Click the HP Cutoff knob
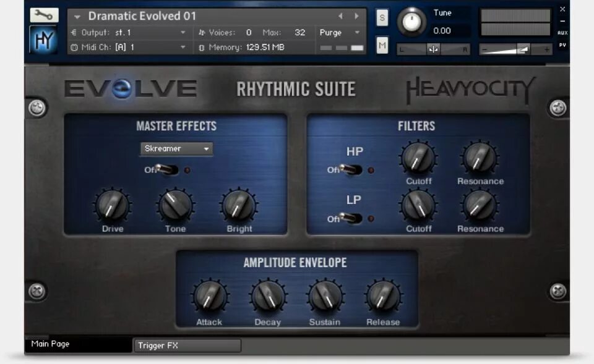594x364 pixels. coord(418,159)
